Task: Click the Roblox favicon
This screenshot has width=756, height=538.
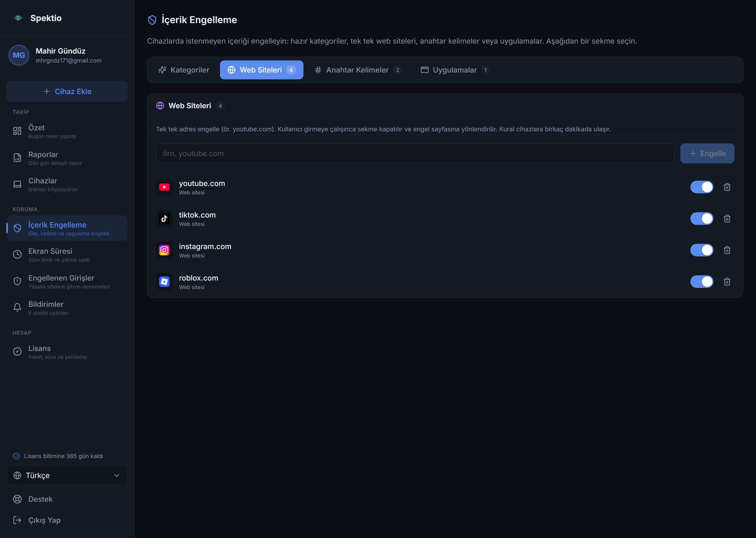Action: 164,282
